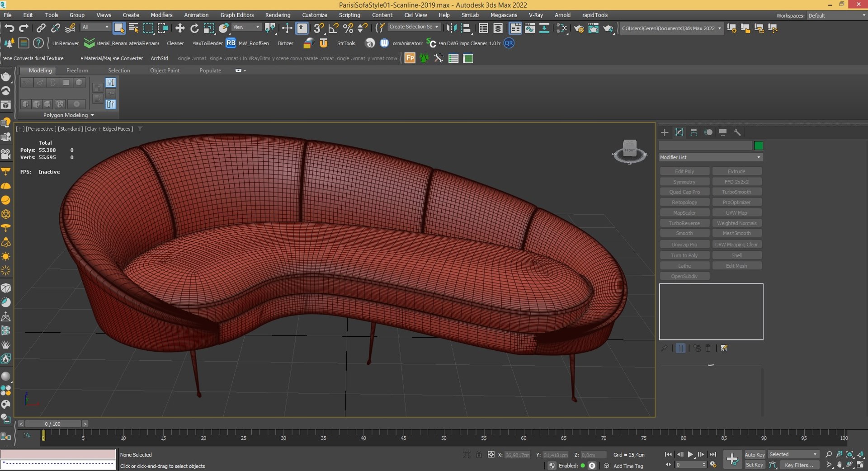Open the Modifier List dropdown

click(x=711, y=157)
